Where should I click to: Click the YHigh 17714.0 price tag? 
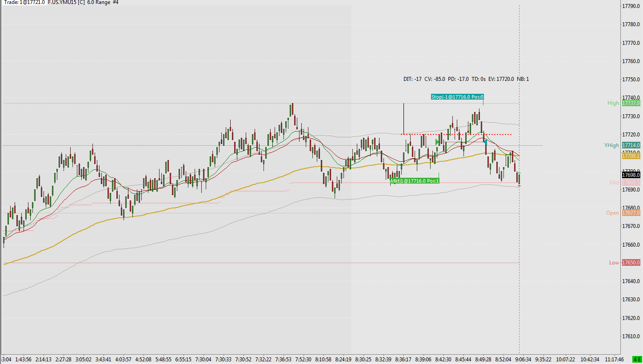[x=631, y=145]
